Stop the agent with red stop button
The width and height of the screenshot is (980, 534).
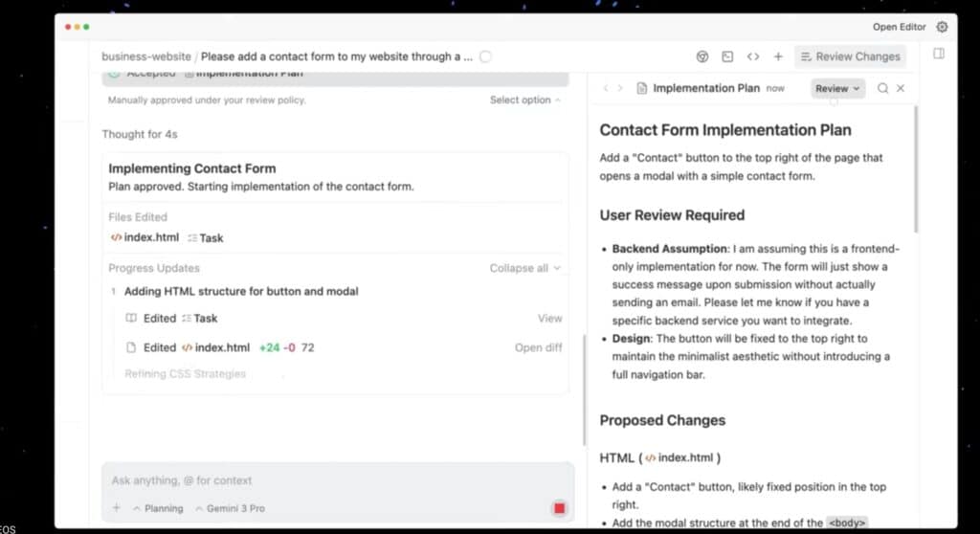(560, 508)
